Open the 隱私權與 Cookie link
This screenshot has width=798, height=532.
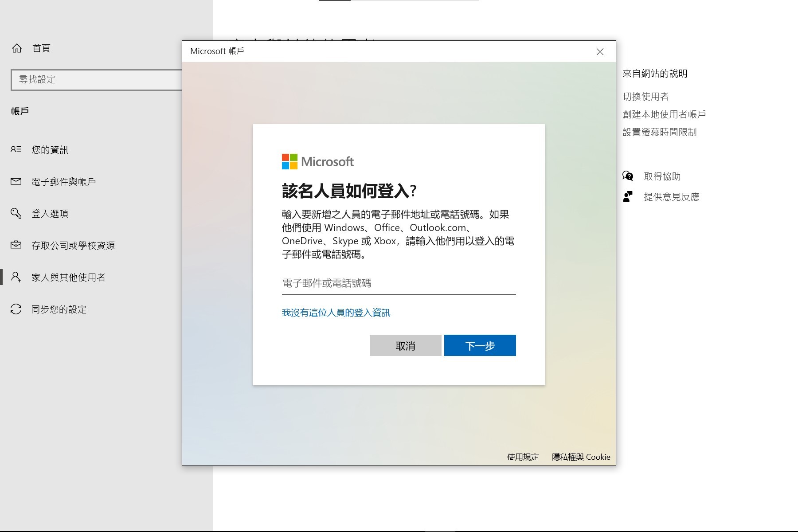pyautogui.click(x=581, y=457)
